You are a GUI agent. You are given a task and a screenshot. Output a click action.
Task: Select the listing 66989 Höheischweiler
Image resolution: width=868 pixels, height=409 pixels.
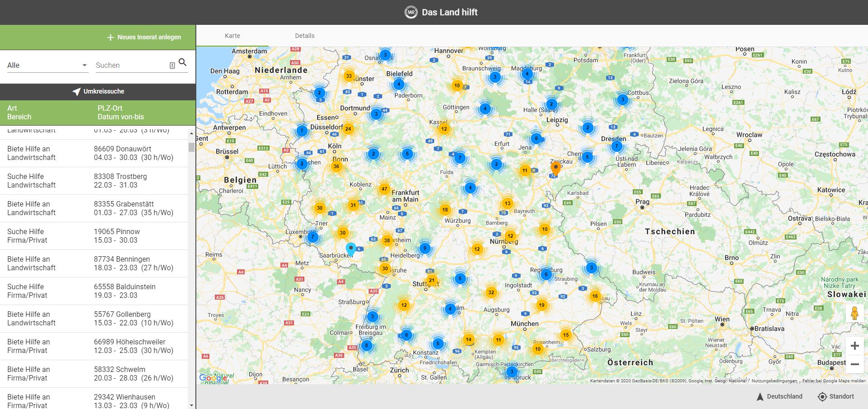point(94,346)
